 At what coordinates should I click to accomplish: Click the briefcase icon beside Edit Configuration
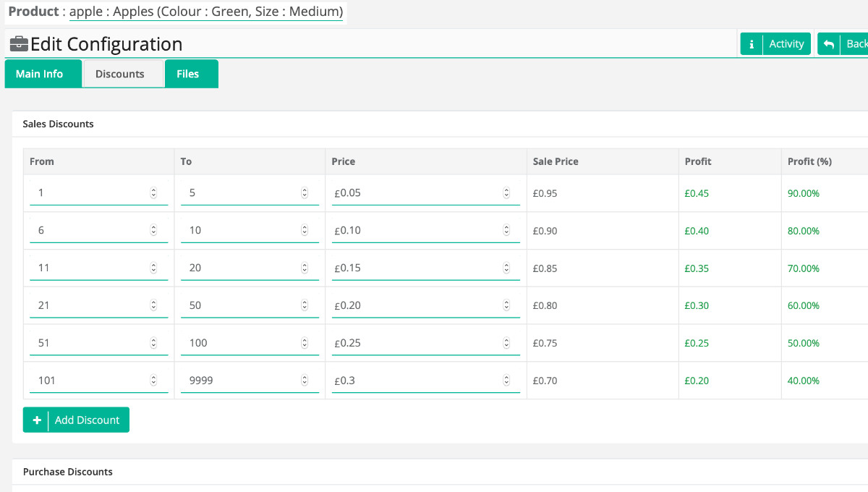click(x=19, y=44)
